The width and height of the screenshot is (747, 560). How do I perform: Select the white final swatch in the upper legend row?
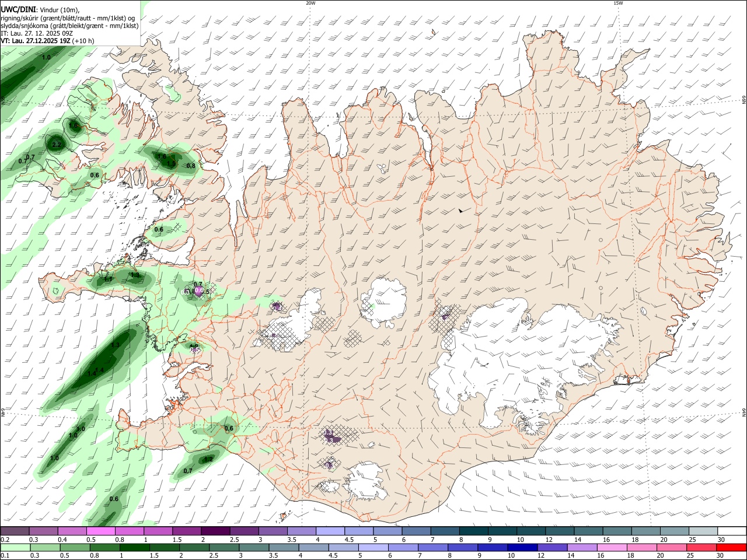point(732,531)
